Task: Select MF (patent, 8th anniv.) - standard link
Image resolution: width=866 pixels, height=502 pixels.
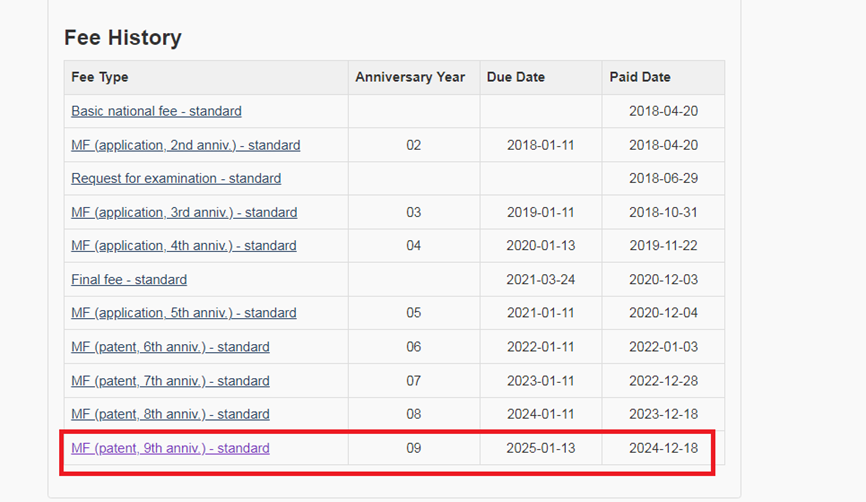Action: click(x=170, y=414)
